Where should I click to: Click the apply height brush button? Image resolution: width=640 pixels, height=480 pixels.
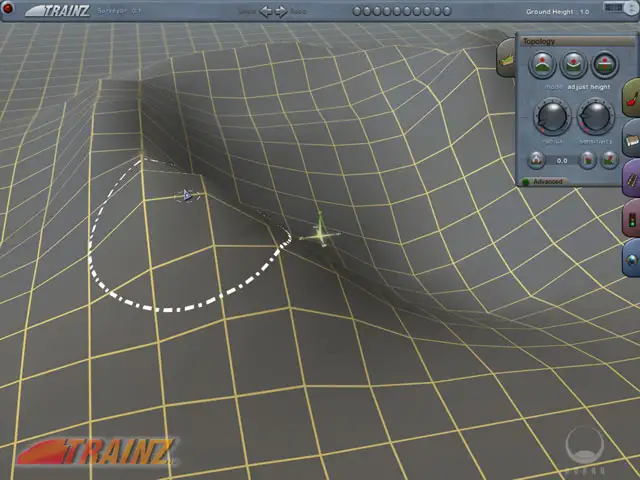(x=609, y=160)
